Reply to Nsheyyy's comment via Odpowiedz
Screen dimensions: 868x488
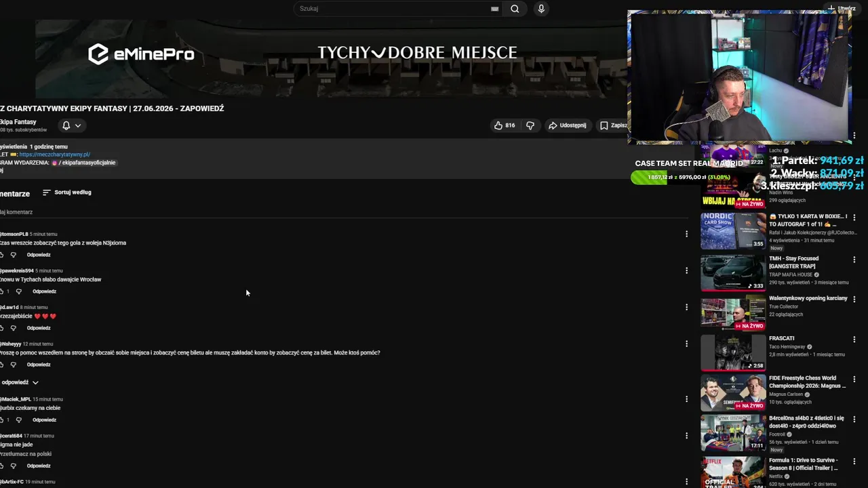coord(39,365)
